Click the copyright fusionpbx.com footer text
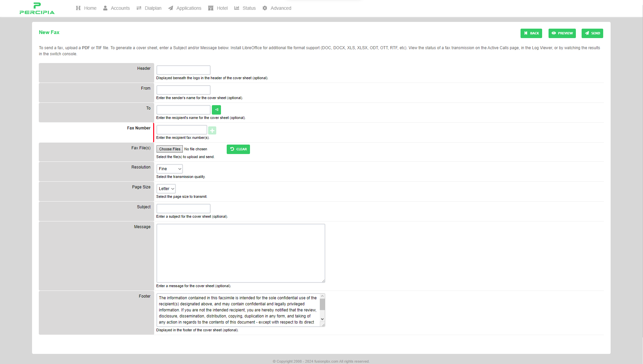Image resolution: width=643 pixels, height=364 pixels. tap(321, 361)
